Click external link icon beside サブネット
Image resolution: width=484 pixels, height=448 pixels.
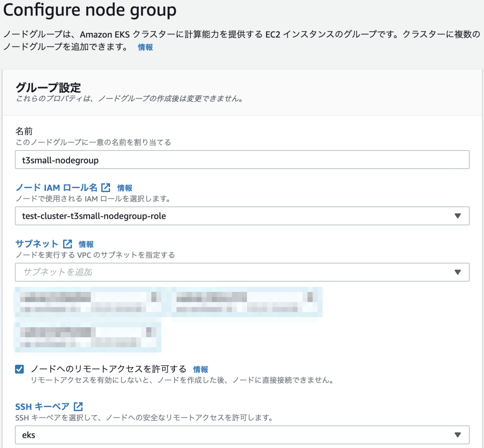(67, 244)
